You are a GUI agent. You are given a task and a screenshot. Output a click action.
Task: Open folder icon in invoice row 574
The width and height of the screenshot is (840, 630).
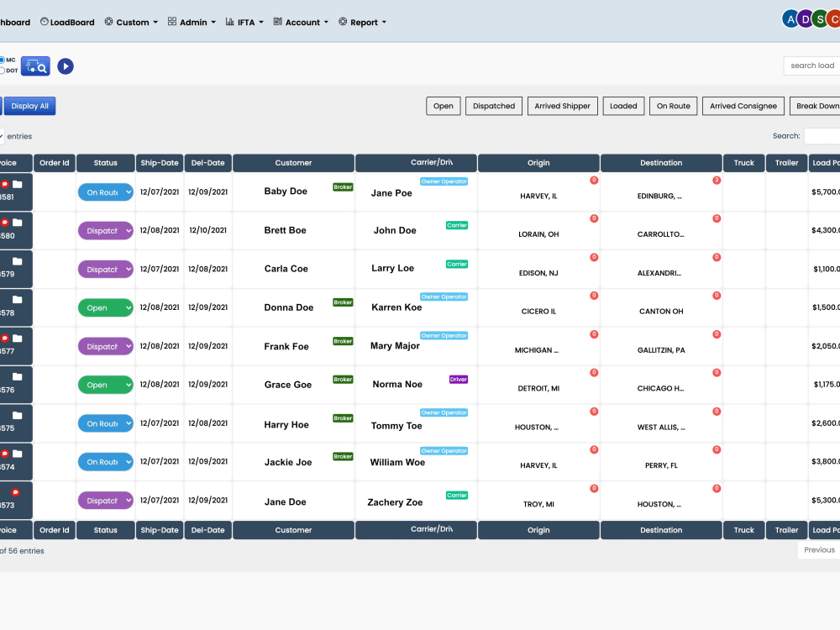[17, 454]
